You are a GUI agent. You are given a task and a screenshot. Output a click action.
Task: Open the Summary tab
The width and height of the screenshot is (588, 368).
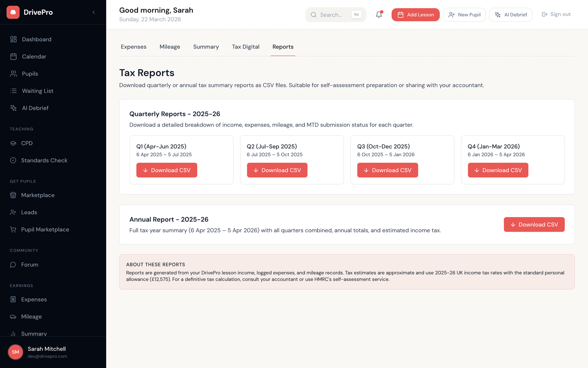point(206,47)
